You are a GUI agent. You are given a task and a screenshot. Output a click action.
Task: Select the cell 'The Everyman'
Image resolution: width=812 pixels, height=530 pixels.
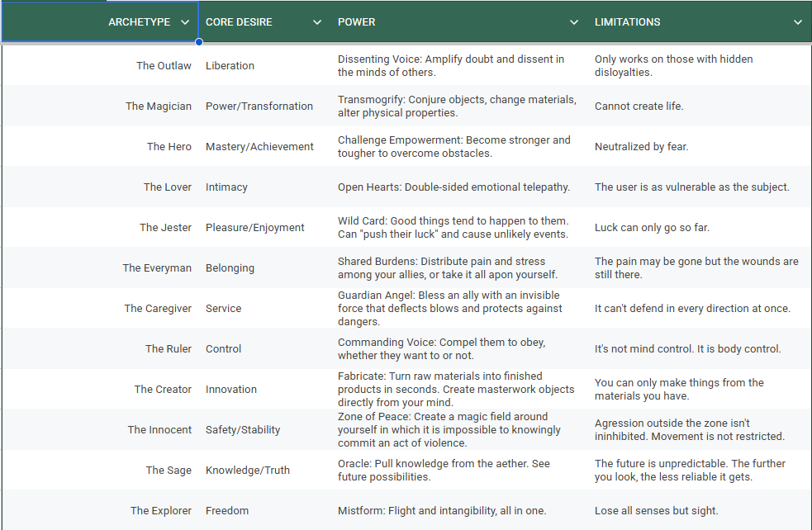(x=100, y=267)
